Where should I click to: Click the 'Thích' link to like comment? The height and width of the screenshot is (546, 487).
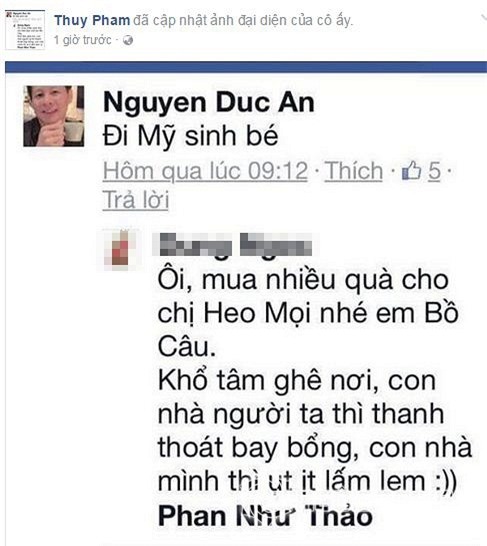pos(354,171)
